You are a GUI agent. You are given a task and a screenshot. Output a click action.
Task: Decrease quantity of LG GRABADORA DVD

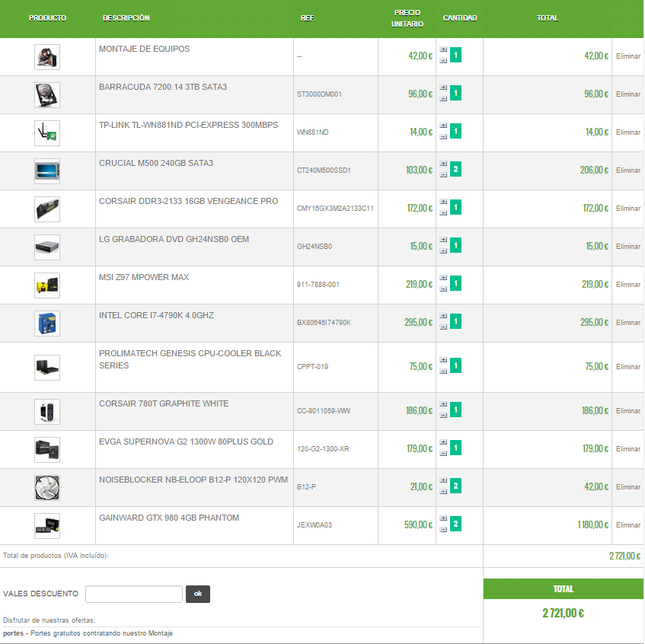443,251
